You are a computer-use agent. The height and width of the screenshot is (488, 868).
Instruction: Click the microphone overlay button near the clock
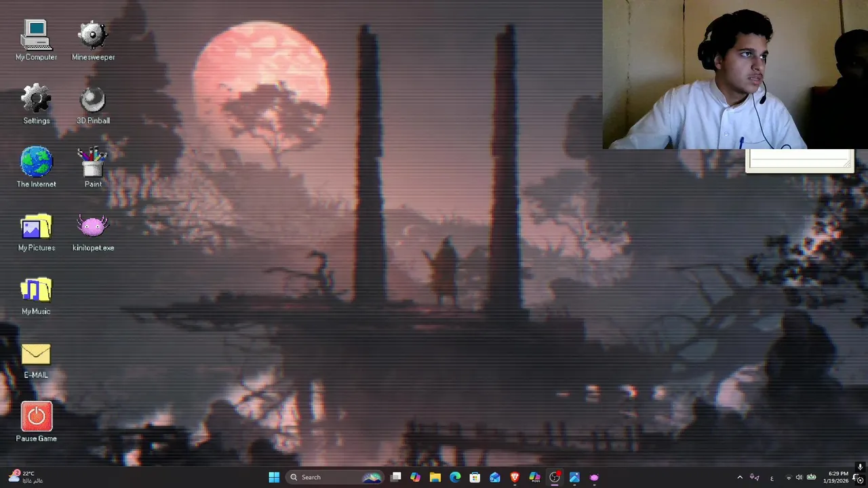click(x=860, y=467)
